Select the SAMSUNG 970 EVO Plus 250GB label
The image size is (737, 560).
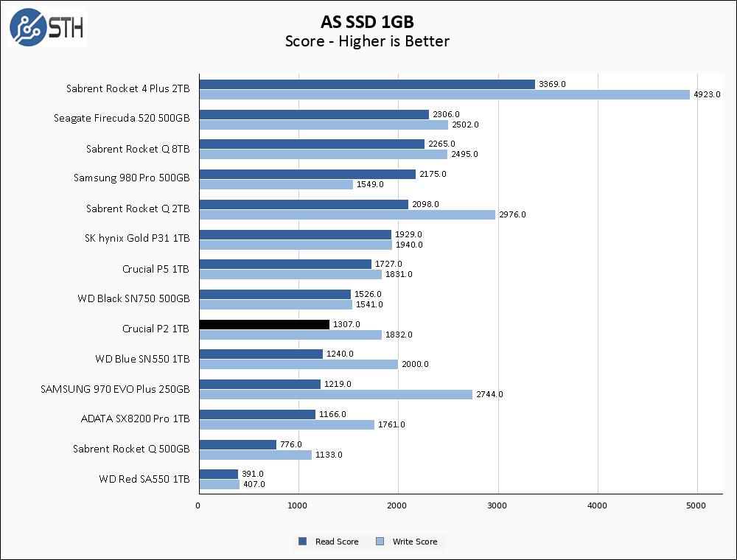click(x=115, y=389)
